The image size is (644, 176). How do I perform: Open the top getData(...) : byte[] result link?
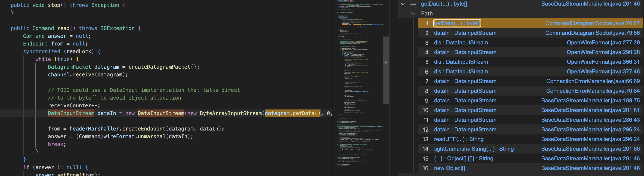[444, 4]
